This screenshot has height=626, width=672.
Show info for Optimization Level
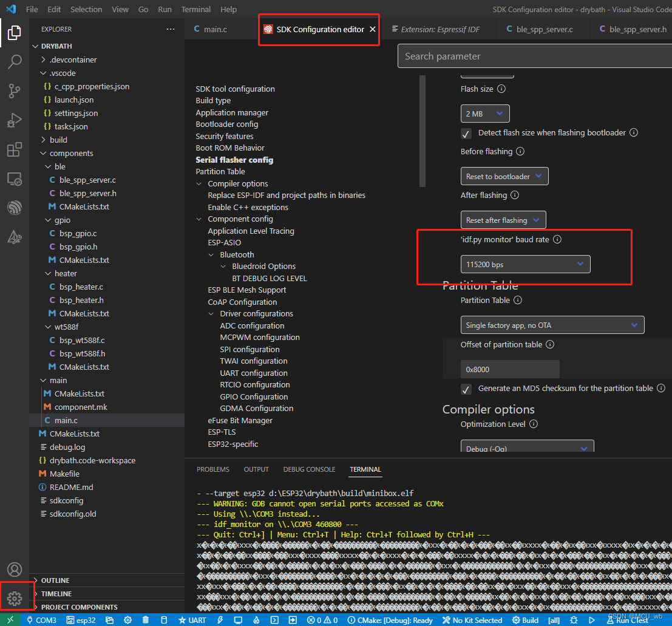pyautogui.click(x=534, y=424)
